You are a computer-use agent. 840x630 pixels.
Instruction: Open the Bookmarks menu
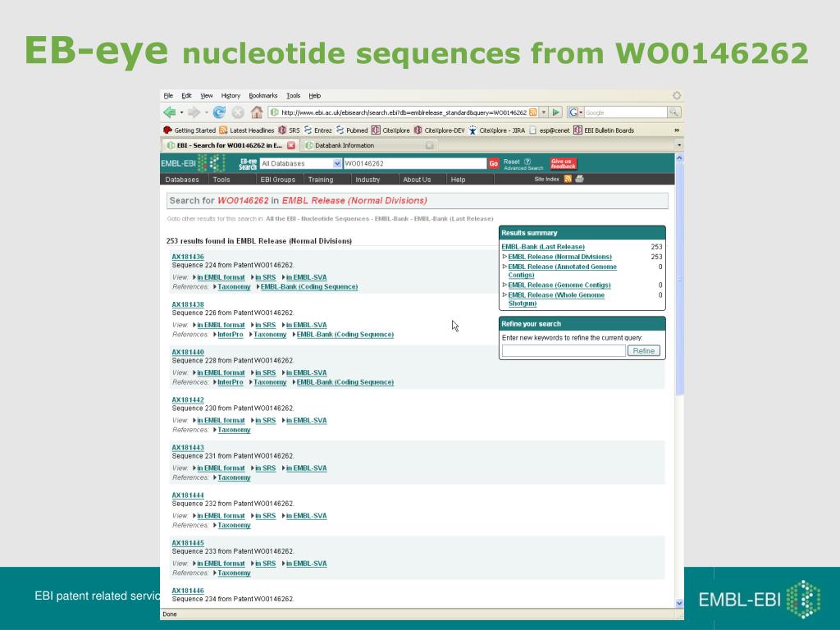click(x=263, y=95)
